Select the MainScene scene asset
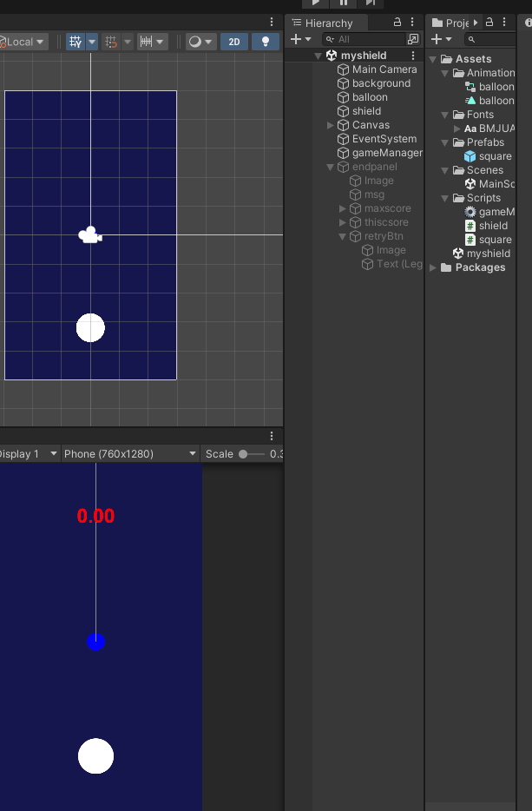 pyautogui.click(x=489, y=184)
